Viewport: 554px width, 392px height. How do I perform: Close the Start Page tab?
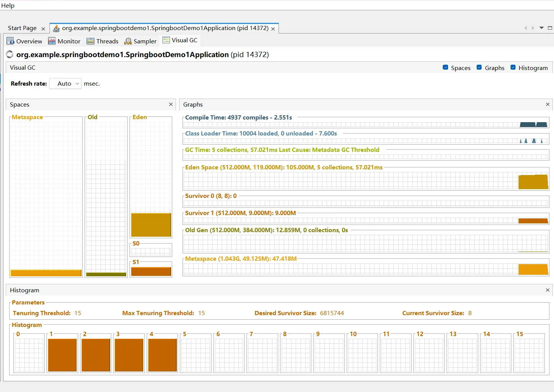[43, 29]
